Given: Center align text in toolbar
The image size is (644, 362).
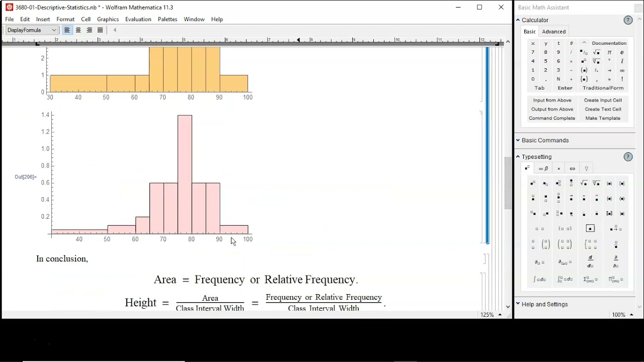Looking at the screenshot, I should [78, 30].
